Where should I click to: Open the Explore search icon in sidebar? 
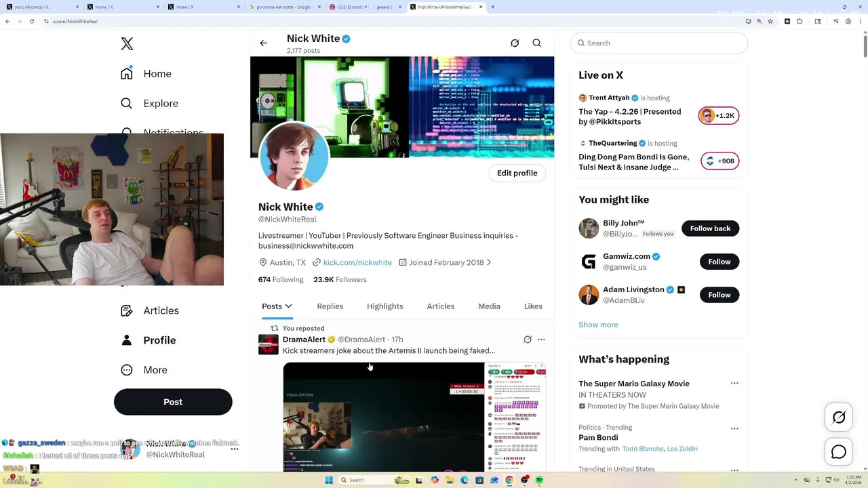coord(127,104)
